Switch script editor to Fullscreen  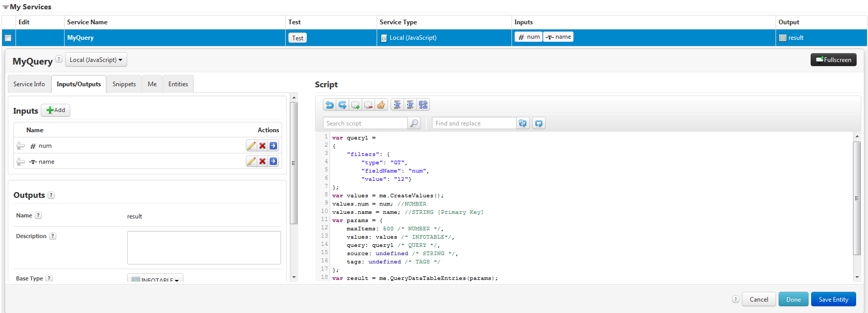point(833,60)
